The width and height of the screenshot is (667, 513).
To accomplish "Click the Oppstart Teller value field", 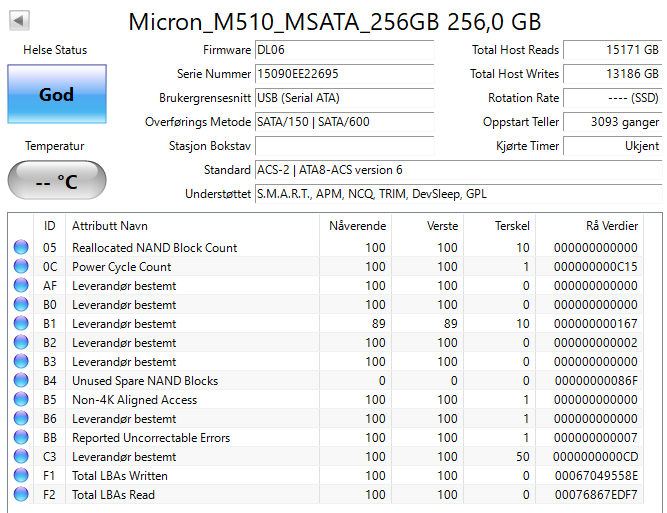I will [612, 122].
